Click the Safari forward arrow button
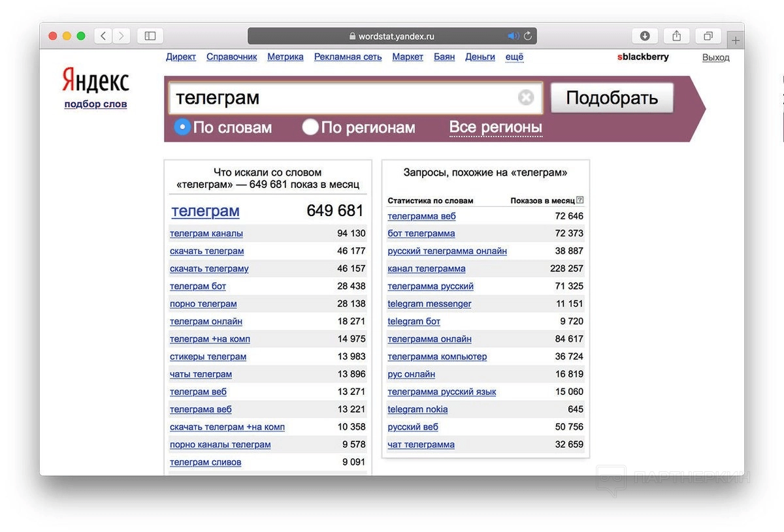The image size is (784, 532). click(x=122, y=36)
